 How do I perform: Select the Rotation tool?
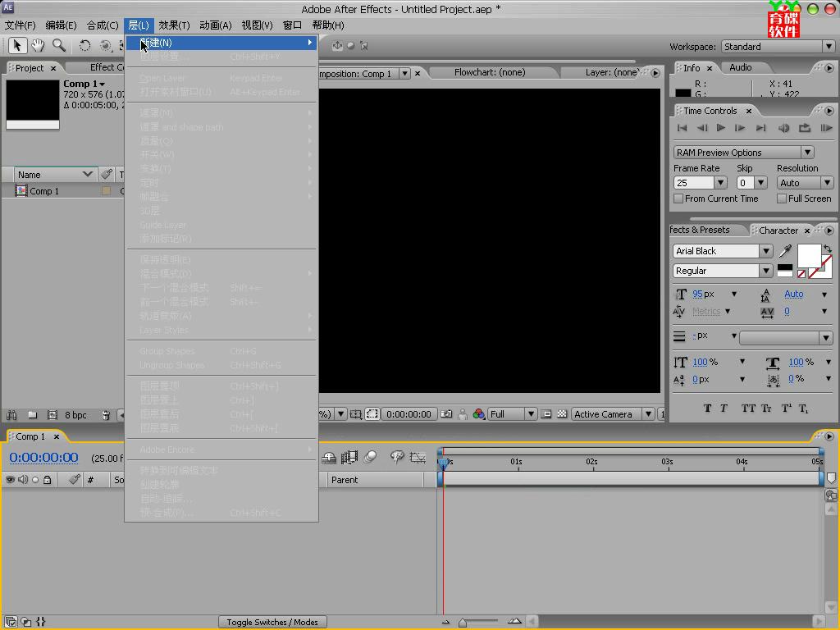tap(84, 46)
